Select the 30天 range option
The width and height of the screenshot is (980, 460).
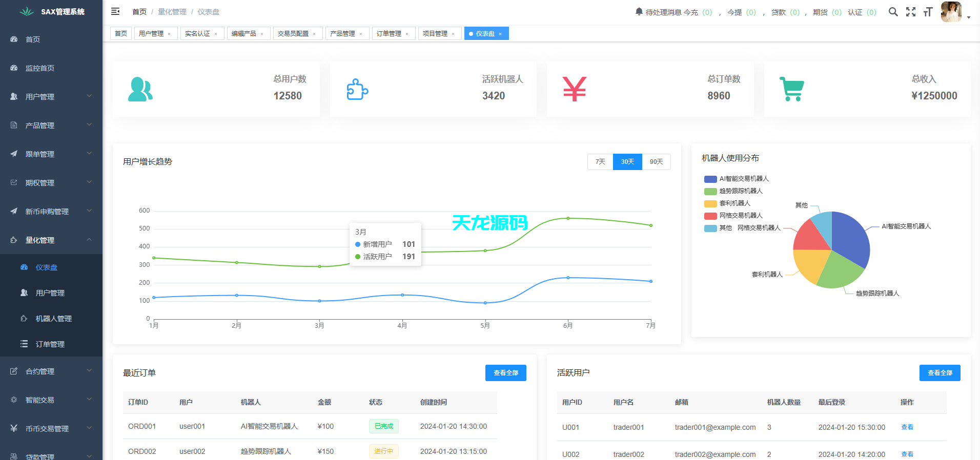[x=627, y=161]
